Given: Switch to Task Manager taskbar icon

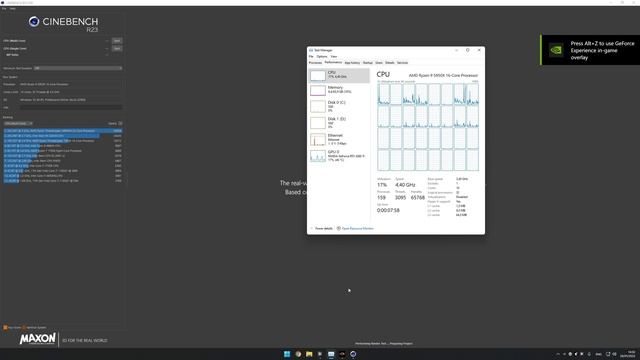Looking at the screenshot, I should pos(331,354).
